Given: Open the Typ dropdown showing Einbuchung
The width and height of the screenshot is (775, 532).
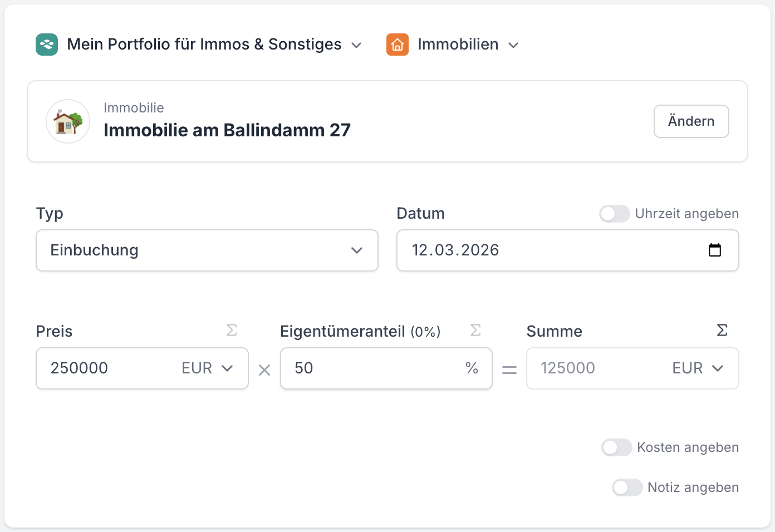Looking at the screenshot, I should pyautogui.click(x=207, y=250).
